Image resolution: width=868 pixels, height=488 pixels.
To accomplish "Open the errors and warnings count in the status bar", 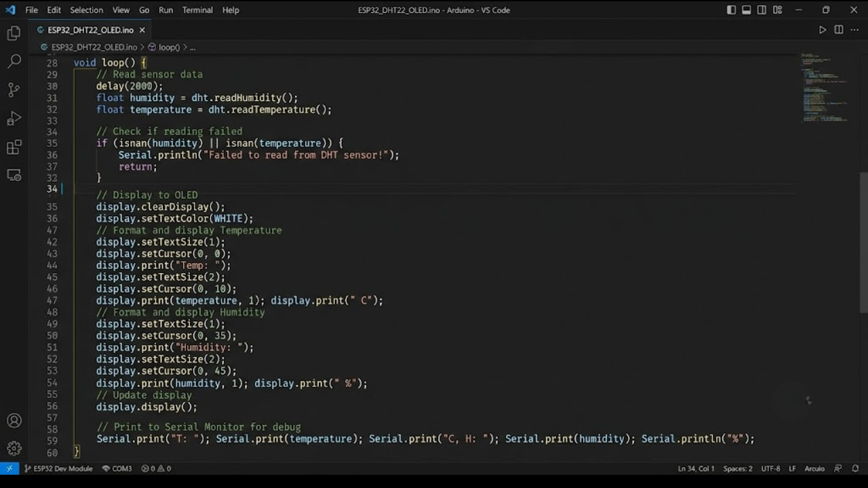I will click(156, 468).
